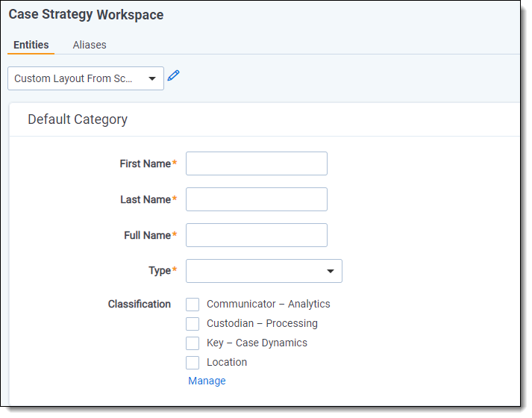Image resolution: width=532 pixels, height=418 pixels.
Task: Click the pencil edit layout icon
Action: point(174,75)
